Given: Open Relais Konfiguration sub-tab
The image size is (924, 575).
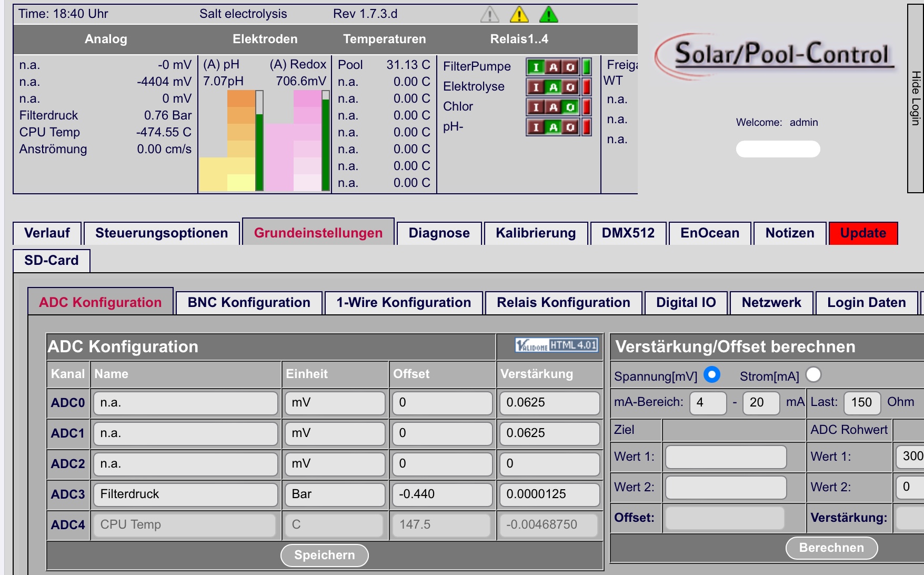Looking at the screenshot, I should [564, 302].
